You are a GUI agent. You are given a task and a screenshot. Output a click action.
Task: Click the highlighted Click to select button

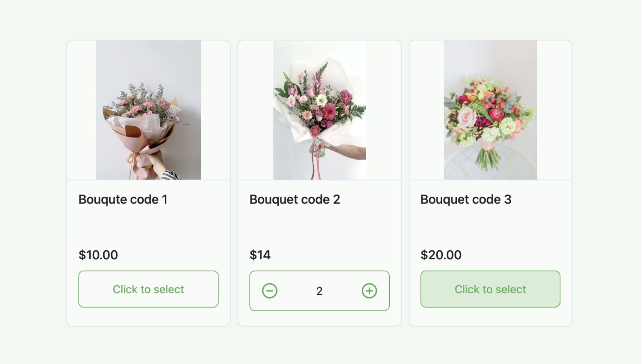point(490,289)
